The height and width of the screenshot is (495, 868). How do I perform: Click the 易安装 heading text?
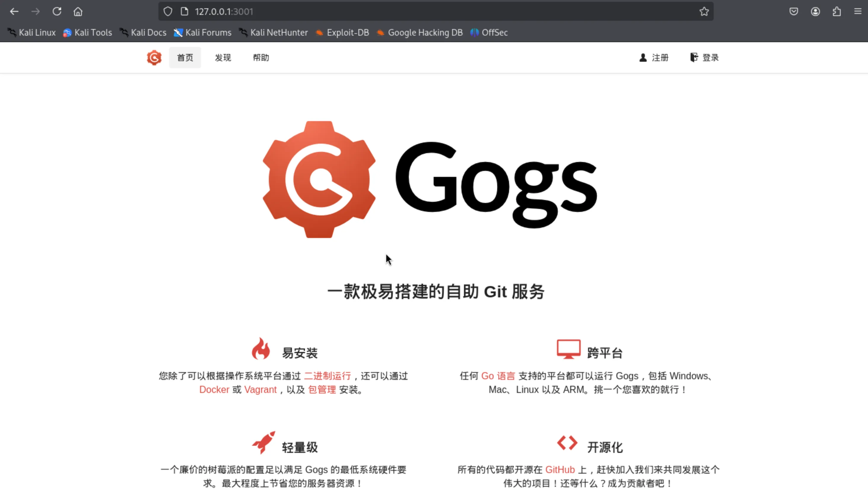[x=300, y=353]
